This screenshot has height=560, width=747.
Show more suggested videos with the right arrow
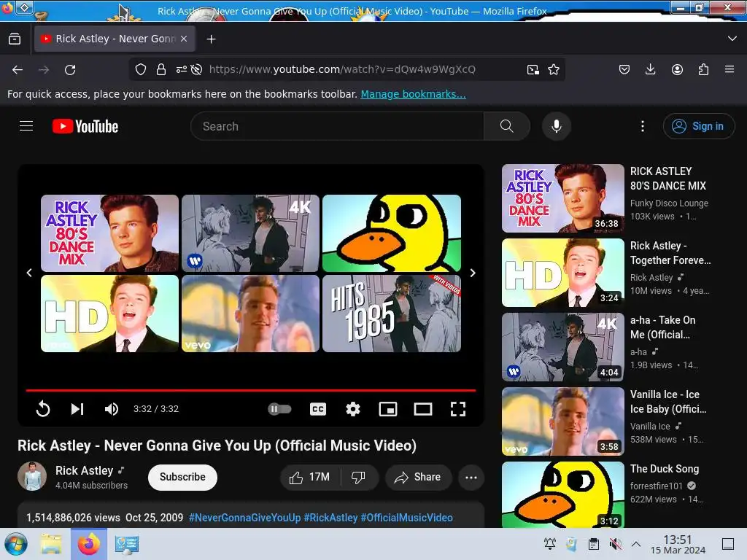[x=473, y=273]
